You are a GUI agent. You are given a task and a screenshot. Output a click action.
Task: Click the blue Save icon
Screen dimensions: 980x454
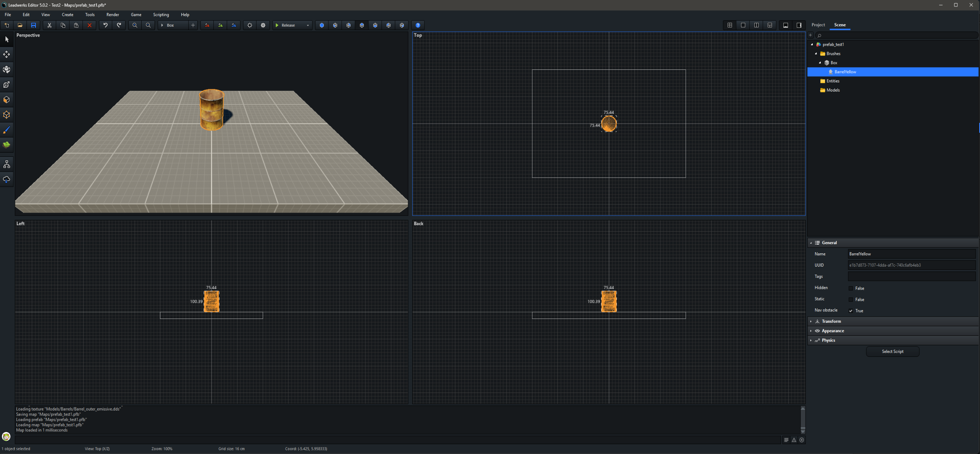pos(34,25)
